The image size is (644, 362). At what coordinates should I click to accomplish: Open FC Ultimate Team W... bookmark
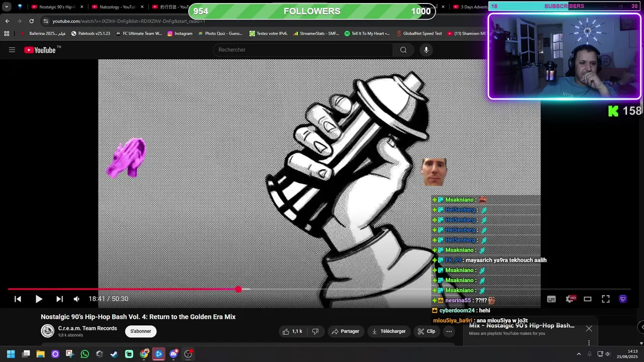point(139,34)
